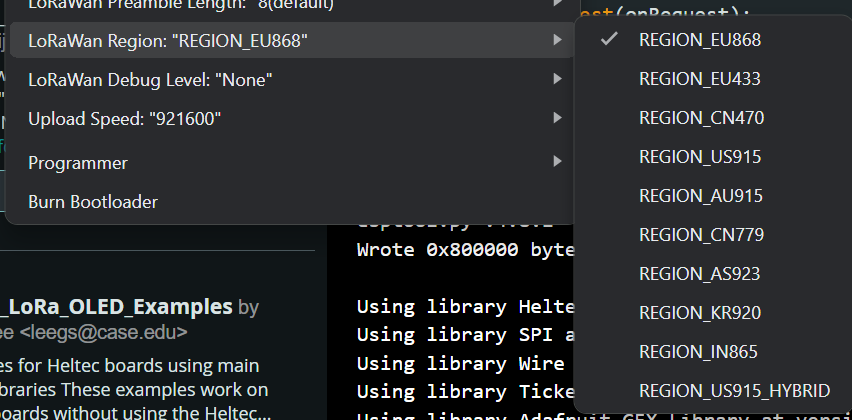Click Burn Bootloader
This screenshot has height=420, width=852.
point(292,202)
